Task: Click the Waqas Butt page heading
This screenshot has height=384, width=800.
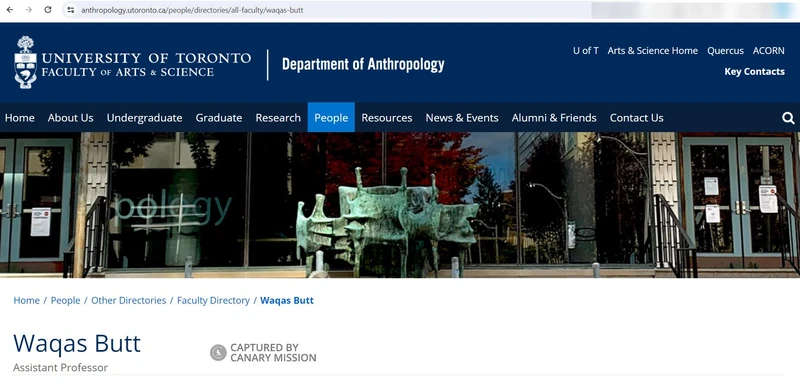Action: tap(77, 343)
